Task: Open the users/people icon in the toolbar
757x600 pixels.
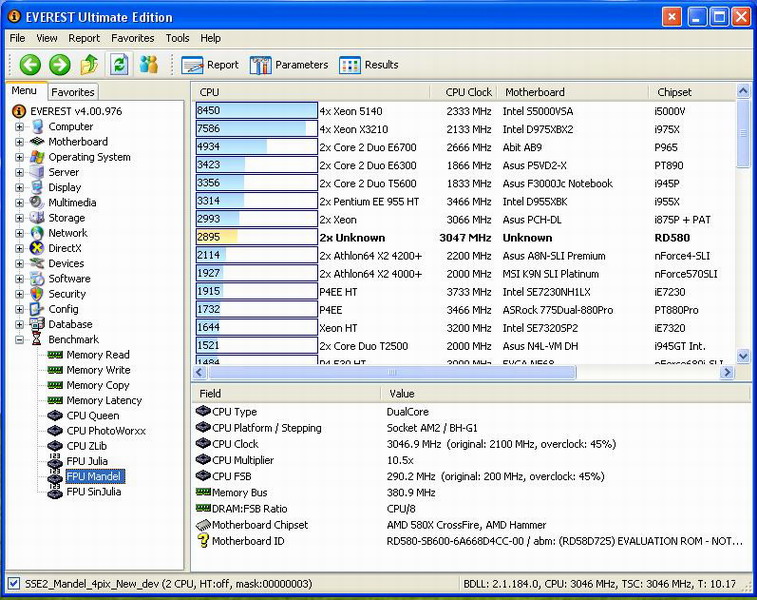Action: click(x=149, y=65)
